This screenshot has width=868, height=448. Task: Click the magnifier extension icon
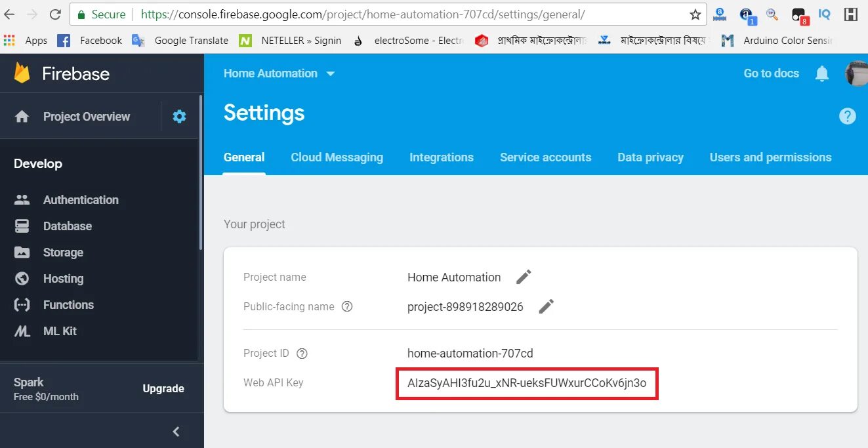[x=772, y=14]
